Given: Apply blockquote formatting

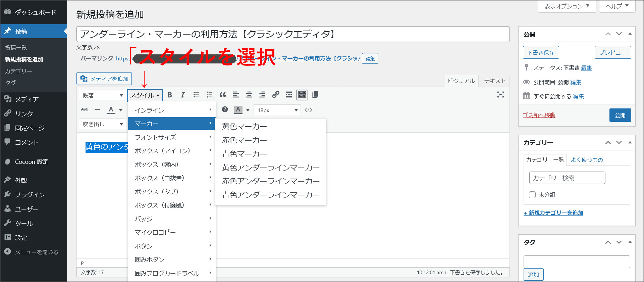Looking at the screenshot, I should pos(223,95).
